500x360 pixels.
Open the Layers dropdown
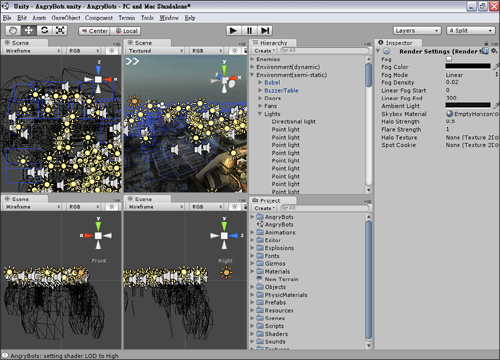(x=417, y=31)
